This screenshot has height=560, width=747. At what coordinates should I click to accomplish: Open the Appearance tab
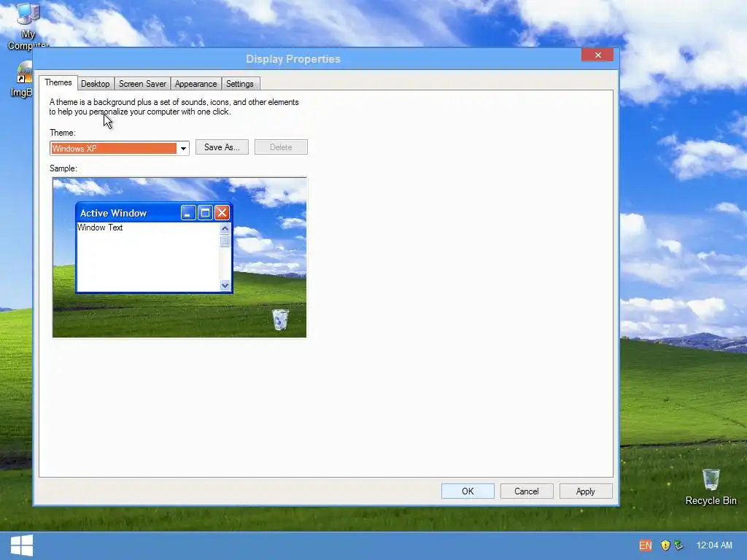click(196, 84)
